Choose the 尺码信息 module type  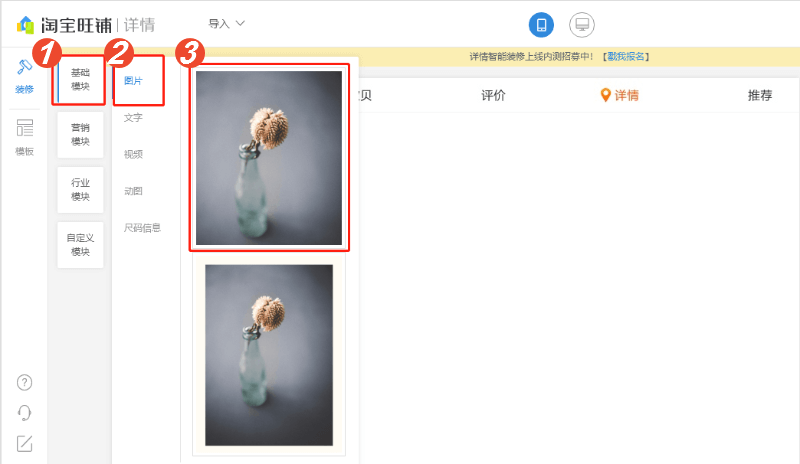click(x=142, y=228)
